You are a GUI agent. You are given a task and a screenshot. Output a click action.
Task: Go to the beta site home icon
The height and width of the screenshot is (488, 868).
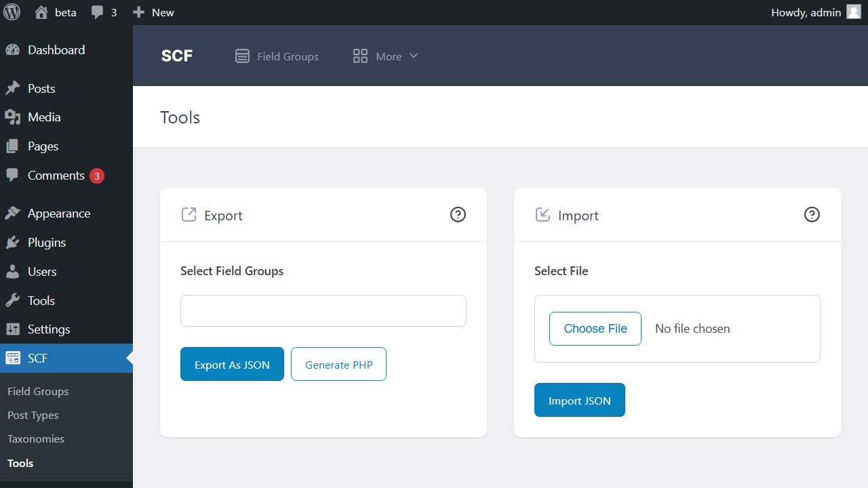pyautogui.click(x=41, y=12)
